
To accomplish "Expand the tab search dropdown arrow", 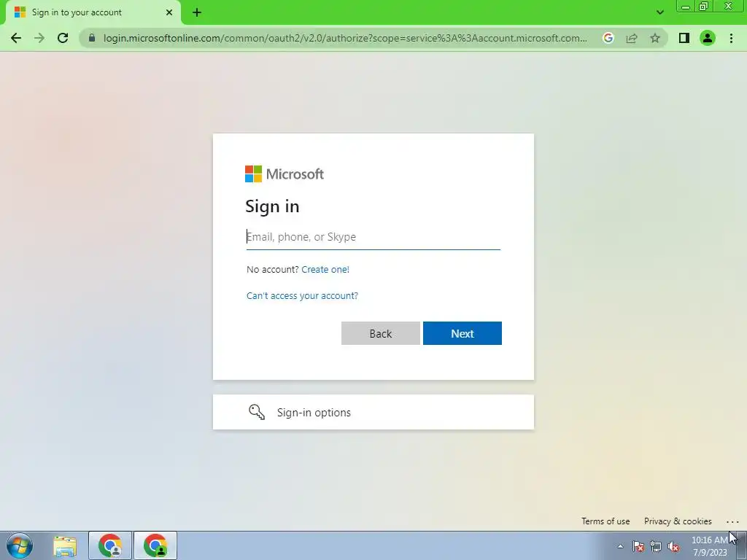I will coord(659,12).
